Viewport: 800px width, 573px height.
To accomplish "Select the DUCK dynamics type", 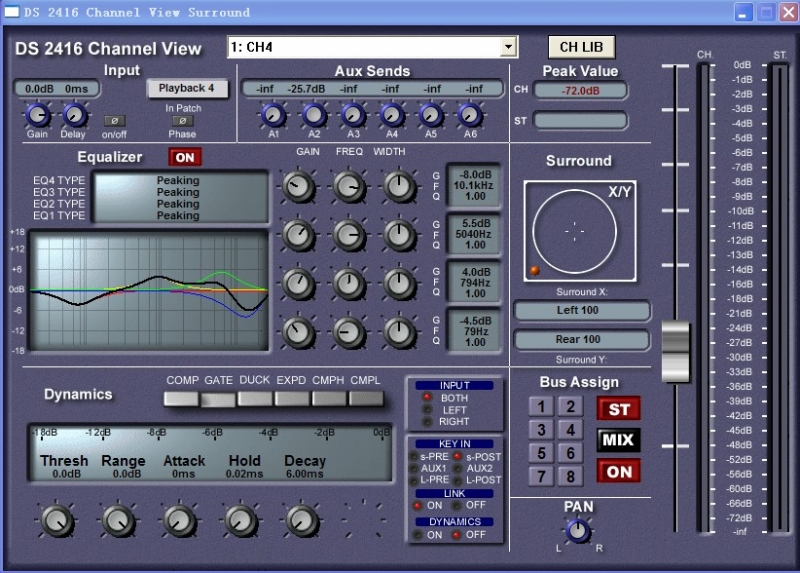I will click(x=255, y=398).
